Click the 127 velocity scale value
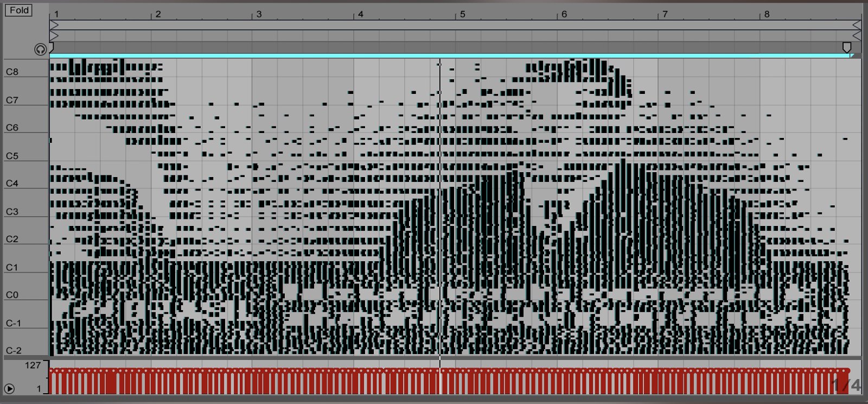The width and height of the screenshot is (868, 404). 33,365
